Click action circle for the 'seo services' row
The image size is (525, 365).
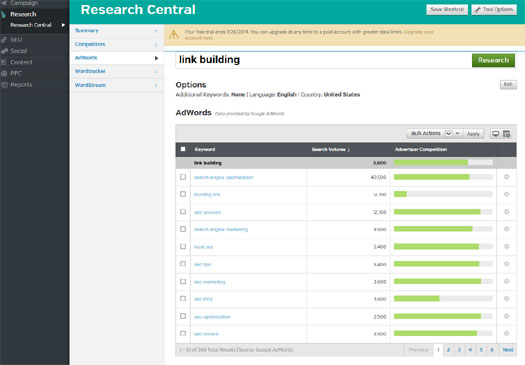click(x=506, y=212)
